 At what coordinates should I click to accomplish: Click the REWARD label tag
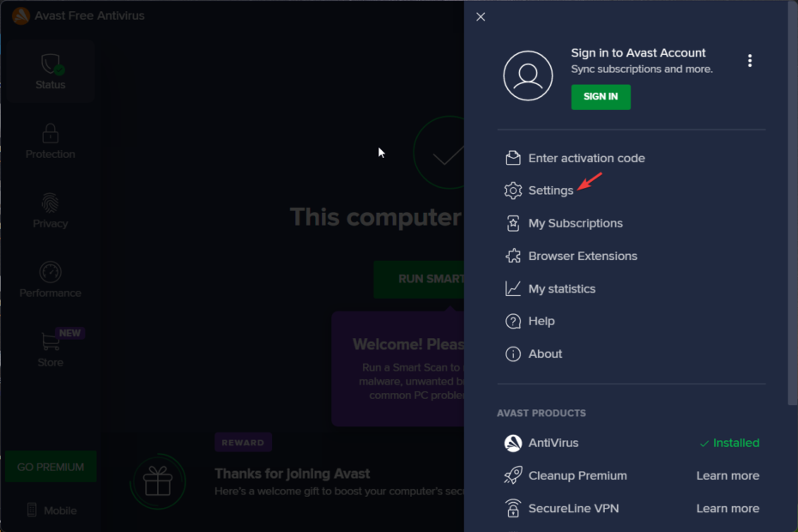coord(243,443)
